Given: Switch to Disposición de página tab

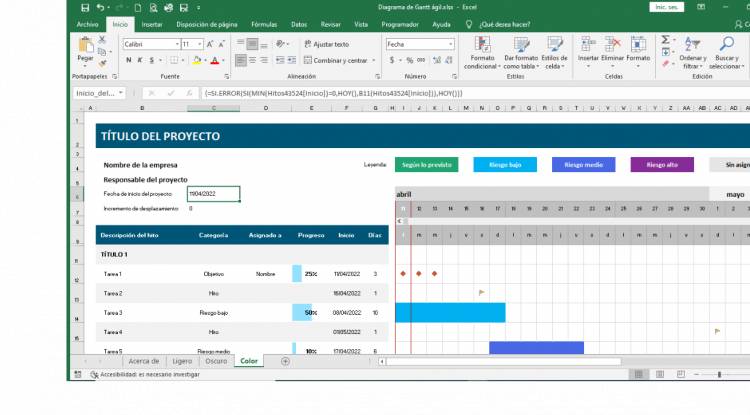Looking at the screenshot, I should click(x=207, y=24).
